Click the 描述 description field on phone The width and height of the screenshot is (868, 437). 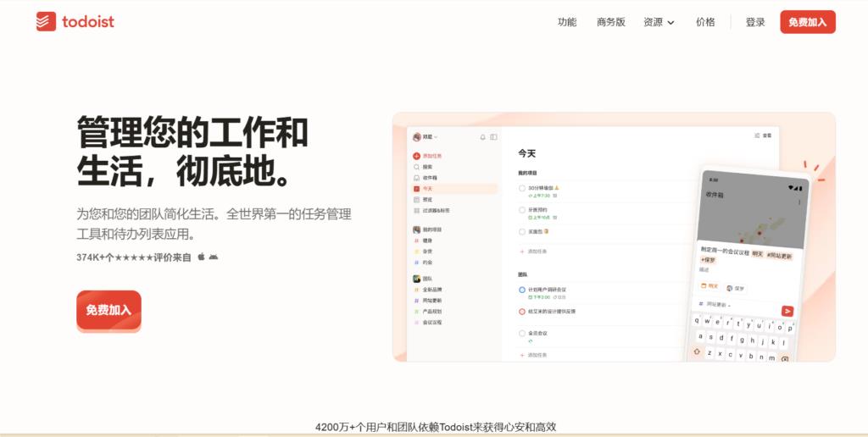coord(704,269)
